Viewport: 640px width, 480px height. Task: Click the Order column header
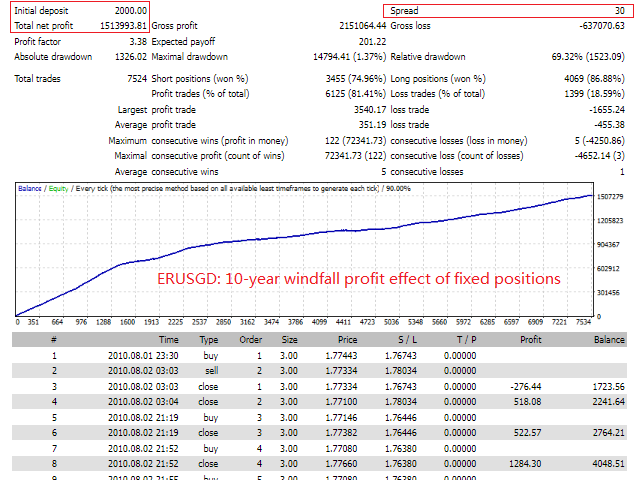[x=249, y=340]
